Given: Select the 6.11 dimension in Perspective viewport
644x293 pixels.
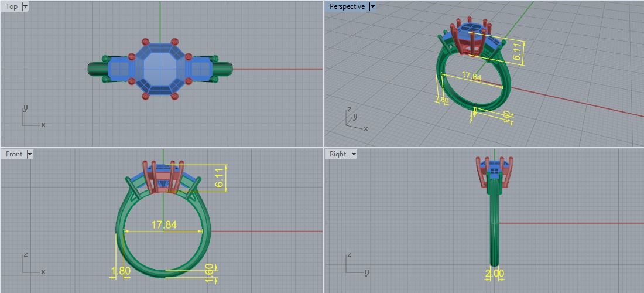Looking at the screenshot, I should [x=518, y=52].
